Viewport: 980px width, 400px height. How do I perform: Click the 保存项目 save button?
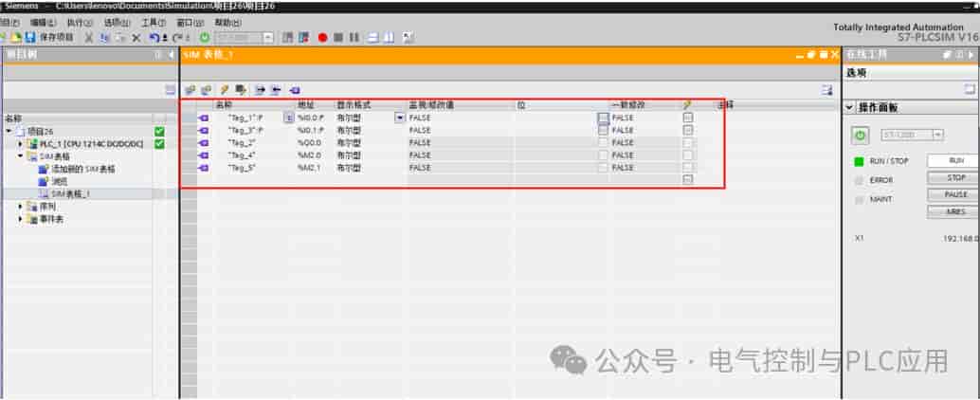(x=48, y=38)
